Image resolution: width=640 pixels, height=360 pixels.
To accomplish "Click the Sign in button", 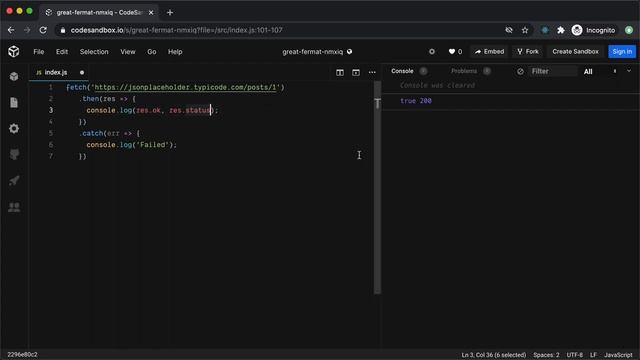I will point(622,51).
